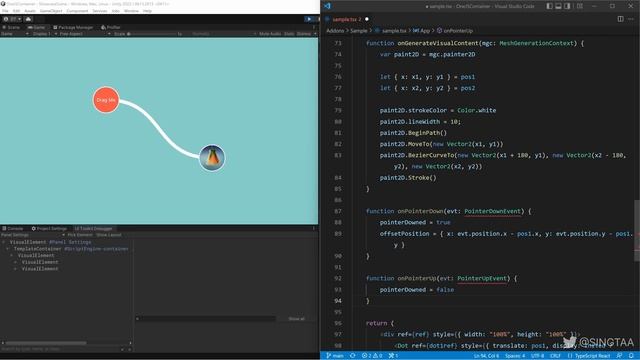Toggle VS Code secondary side bar layout
Viewport: 640px width, 360px height.
click(567, 6)
